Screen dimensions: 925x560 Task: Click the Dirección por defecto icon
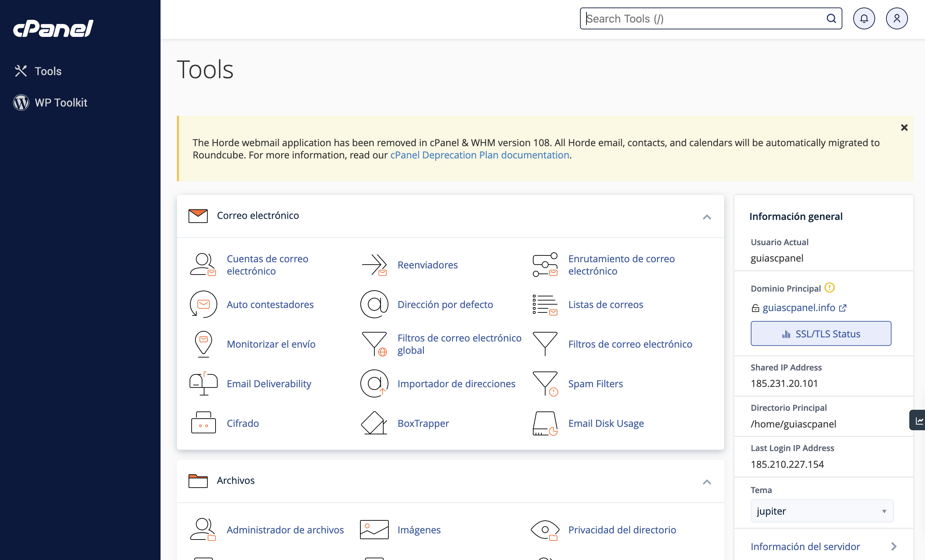tap(374, 304)
